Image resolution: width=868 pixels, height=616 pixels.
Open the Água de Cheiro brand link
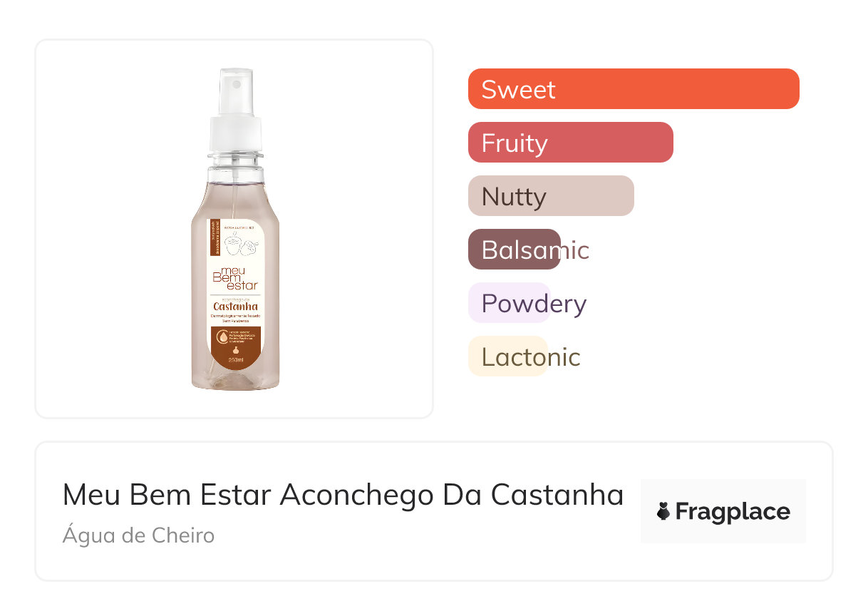click(x=138, y=535)
